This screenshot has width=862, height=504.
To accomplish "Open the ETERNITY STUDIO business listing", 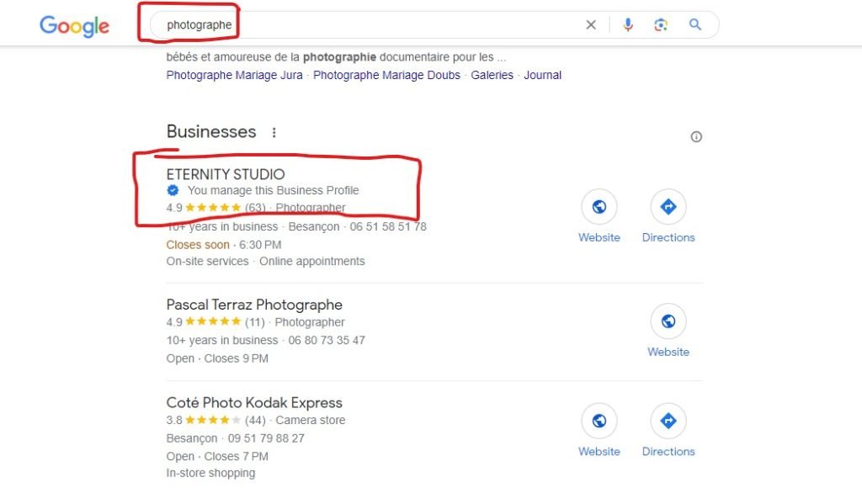I will click(226, 174).
